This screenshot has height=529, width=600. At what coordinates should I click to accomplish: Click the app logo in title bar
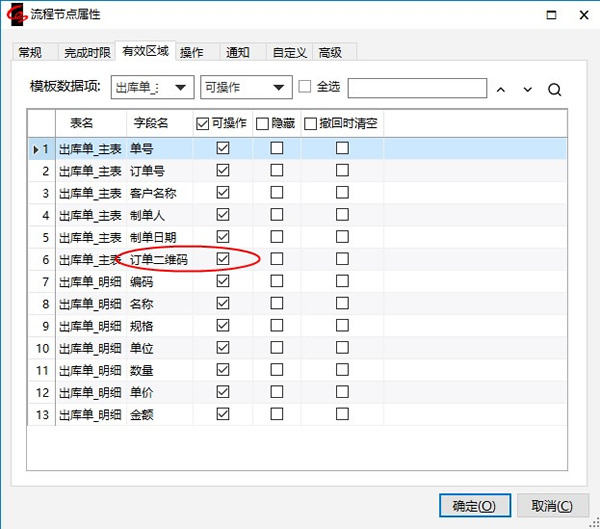click(14, 15)
